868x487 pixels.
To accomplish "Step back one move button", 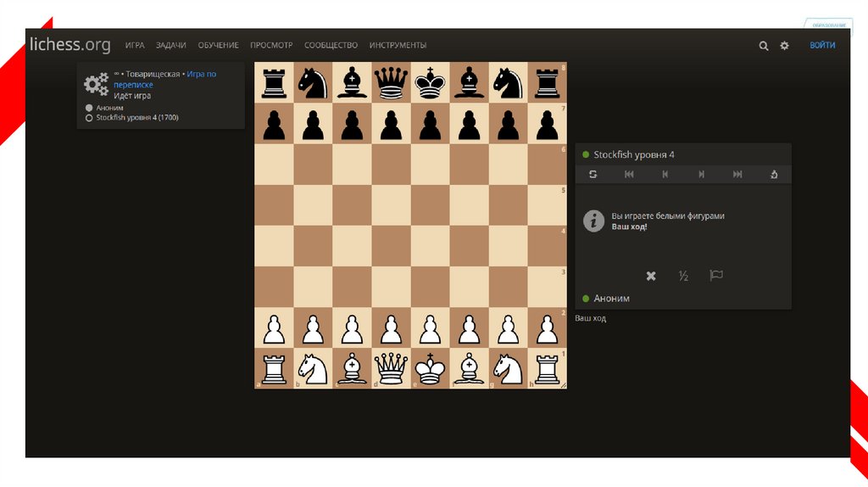I will [x=665, y=174].
